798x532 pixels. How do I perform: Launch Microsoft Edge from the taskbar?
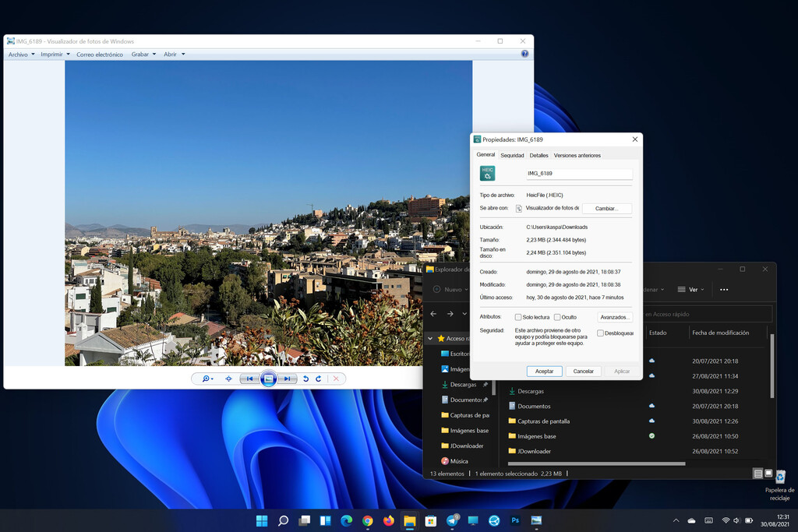click(347, 520)
